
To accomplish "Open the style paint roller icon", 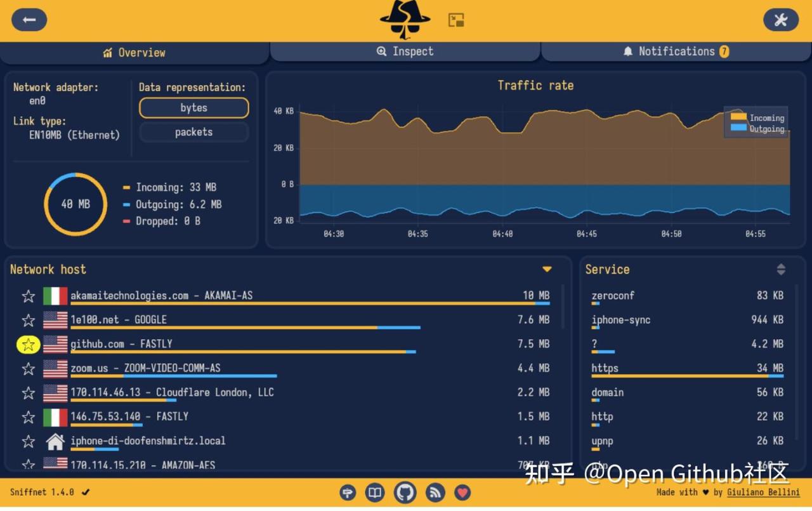I will pos(348,492).
